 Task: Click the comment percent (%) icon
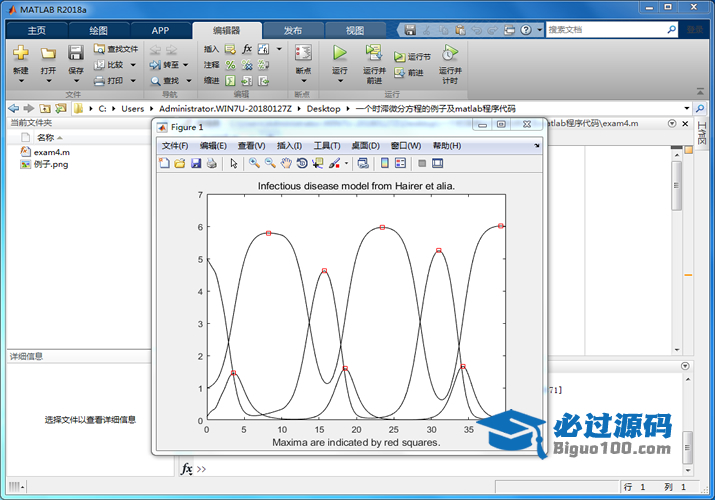pos(230,65)
